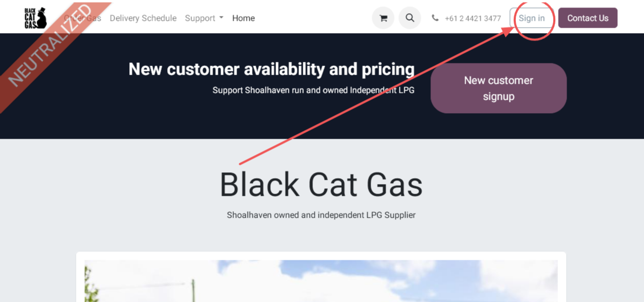Click the dropdown caret beside Support
Screen dimensions: 644x302
(x=222, y=18)
